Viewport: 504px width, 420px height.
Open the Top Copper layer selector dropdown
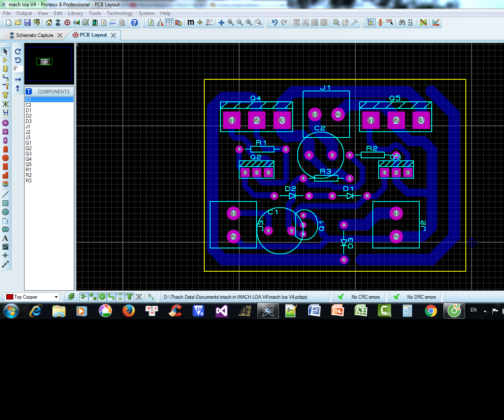56,297
